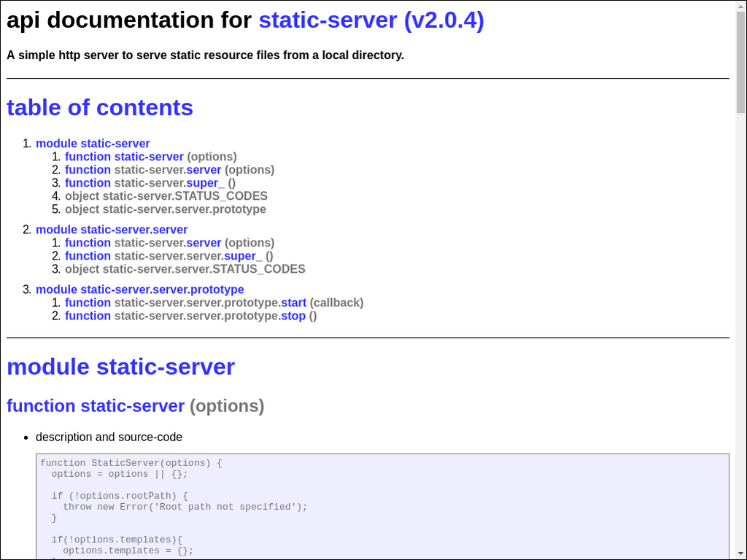The height and width of the screenshot is (560, 747).
Task: Click the vertical scrollbar thumb
Action: click(740, 58)
